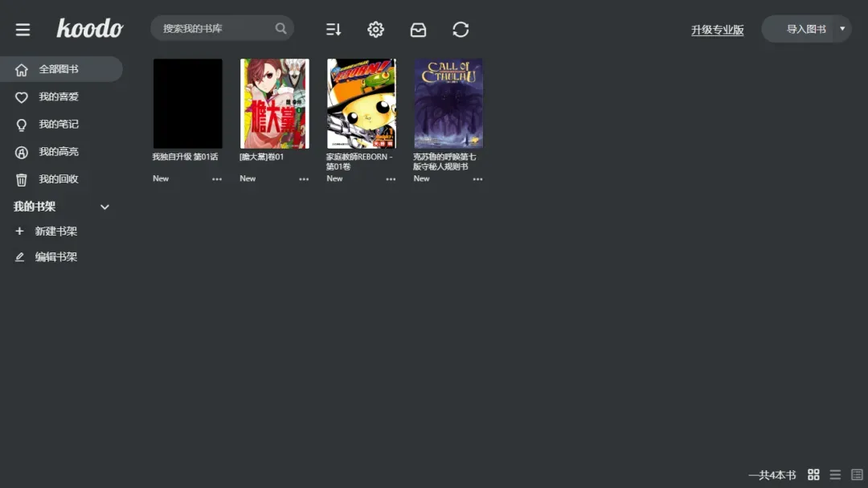Click the backup inbox icon
This screenshot has width=868, height=488.
tap(418, 30)
